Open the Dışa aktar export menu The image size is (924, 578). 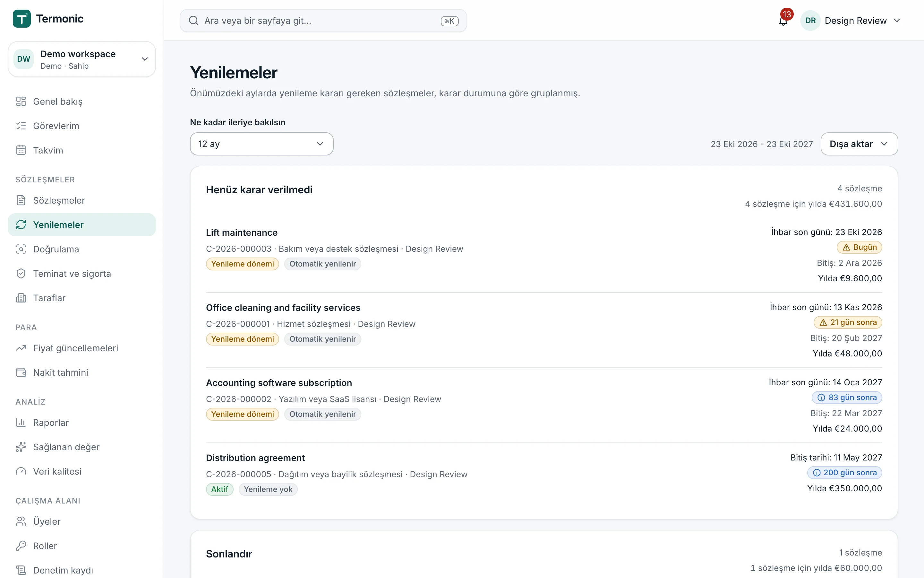(859, 144)
